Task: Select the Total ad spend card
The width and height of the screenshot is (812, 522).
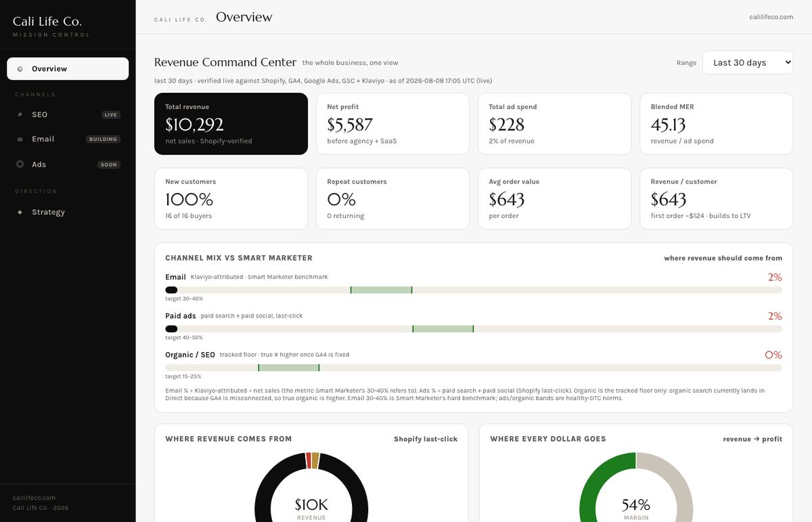Action: 555,124
